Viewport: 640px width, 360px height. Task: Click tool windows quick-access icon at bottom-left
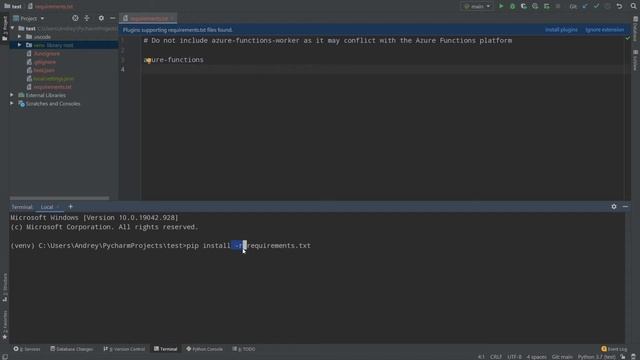click(4, 356)
